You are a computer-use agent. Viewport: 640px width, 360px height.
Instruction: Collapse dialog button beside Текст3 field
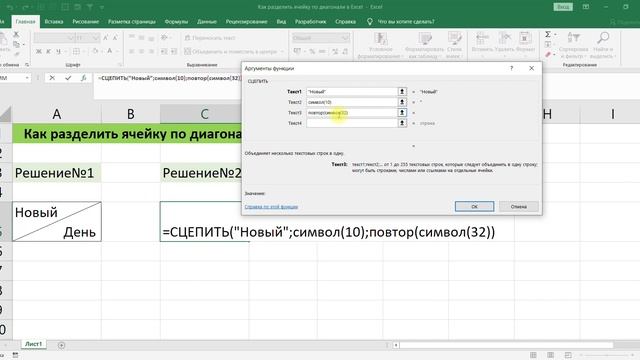pyautogui.click(x=402, y=113)
